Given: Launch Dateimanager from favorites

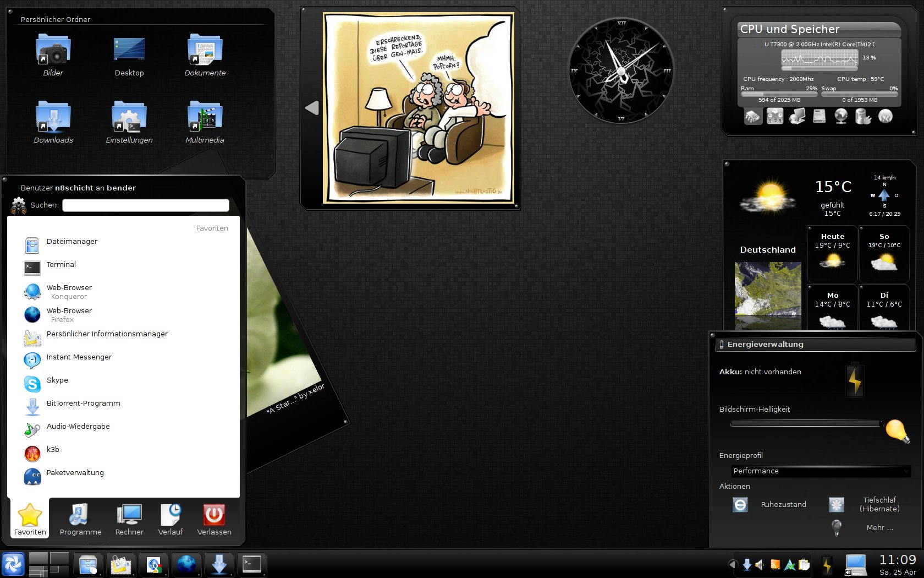Looking at the screenshot, I should pyautogui.click(x=124, y=245).
